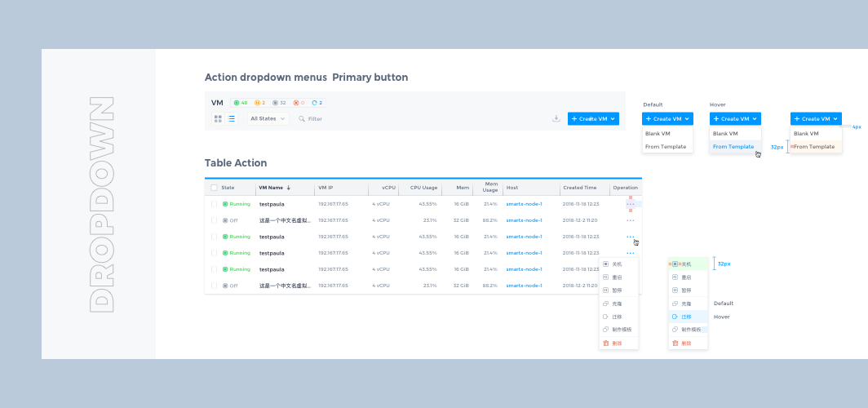Click the blue ellipsis under the hand cursor
868x408 pixels.
(631, 237)
